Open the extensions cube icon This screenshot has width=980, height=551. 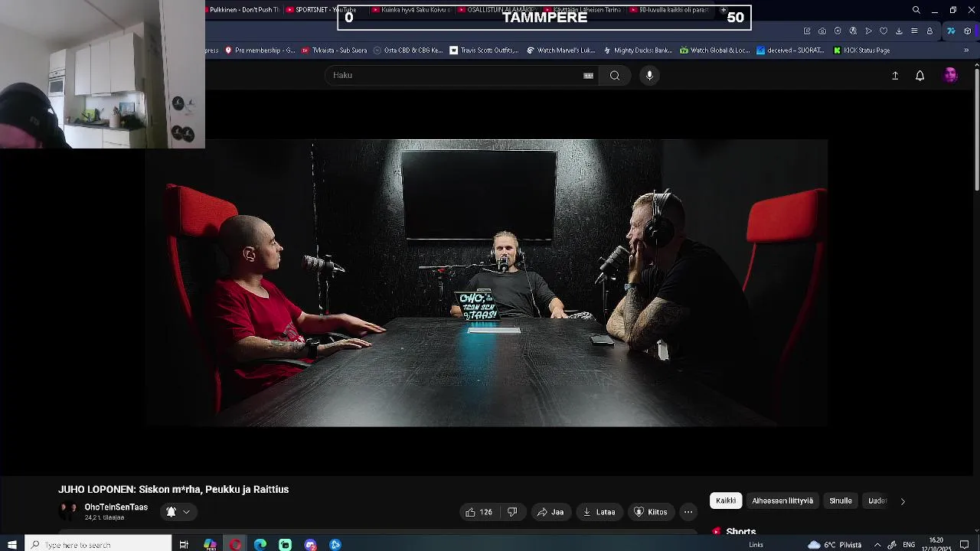click(968, 31)
